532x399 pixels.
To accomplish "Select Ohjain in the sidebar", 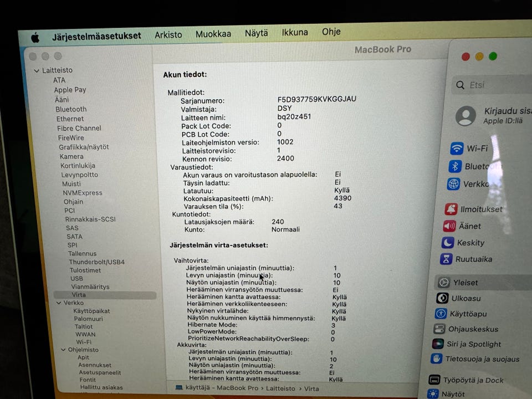I will (73, 202).
